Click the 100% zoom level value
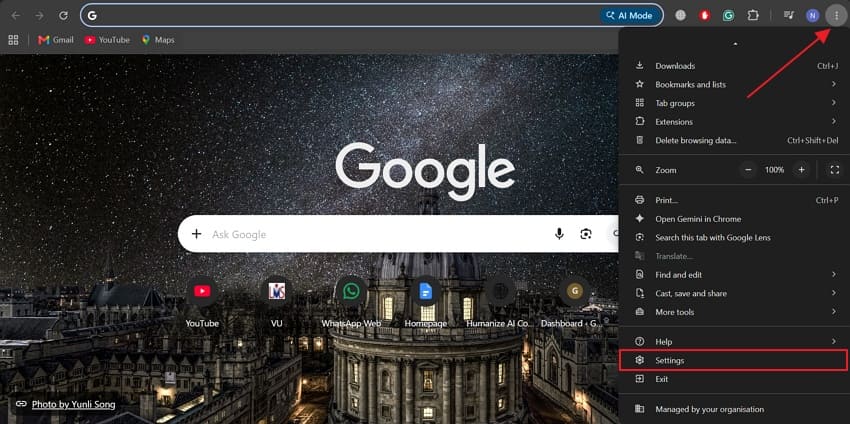Viewport: 850px width, 424px height. [775, 170]
